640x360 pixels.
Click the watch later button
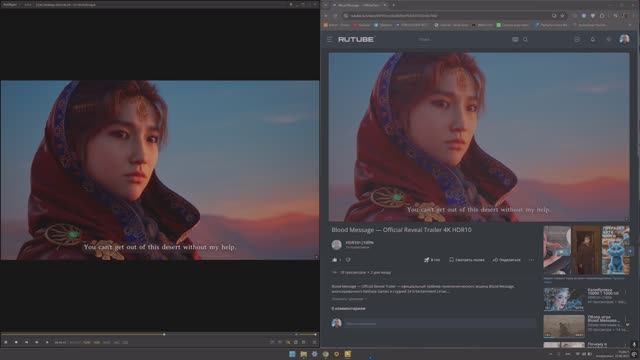[x=467, y=260]
